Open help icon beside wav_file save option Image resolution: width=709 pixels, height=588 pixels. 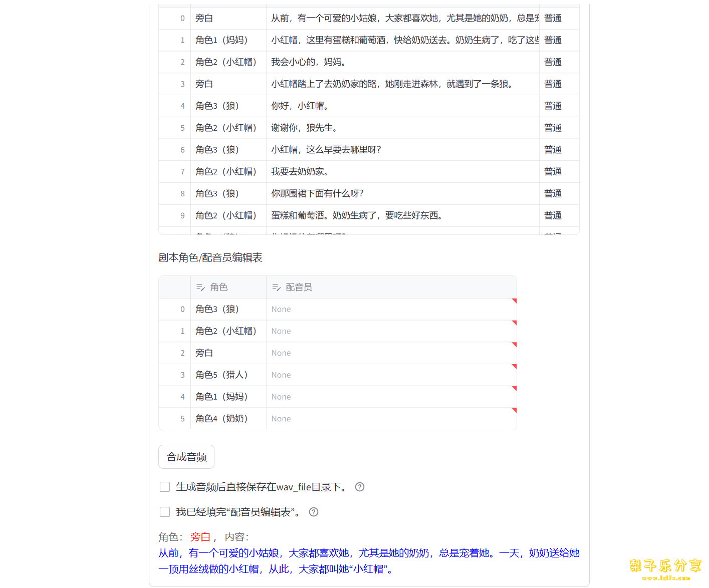pos(360,487)
